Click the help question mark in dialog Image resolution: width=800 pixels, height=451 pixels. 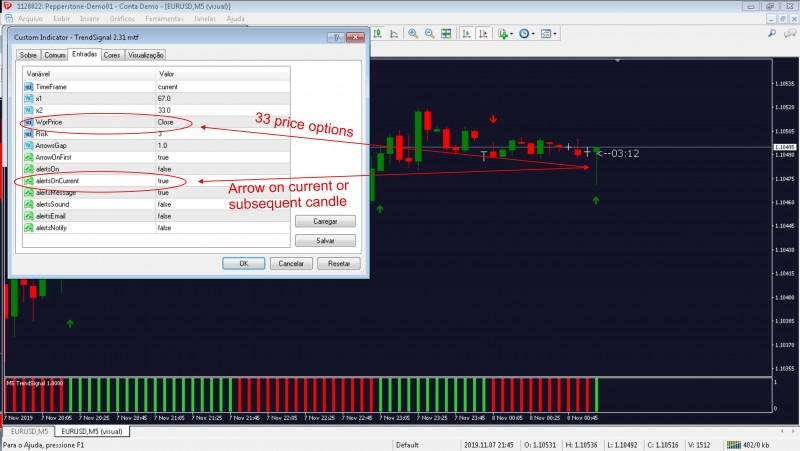coord(336,37)
